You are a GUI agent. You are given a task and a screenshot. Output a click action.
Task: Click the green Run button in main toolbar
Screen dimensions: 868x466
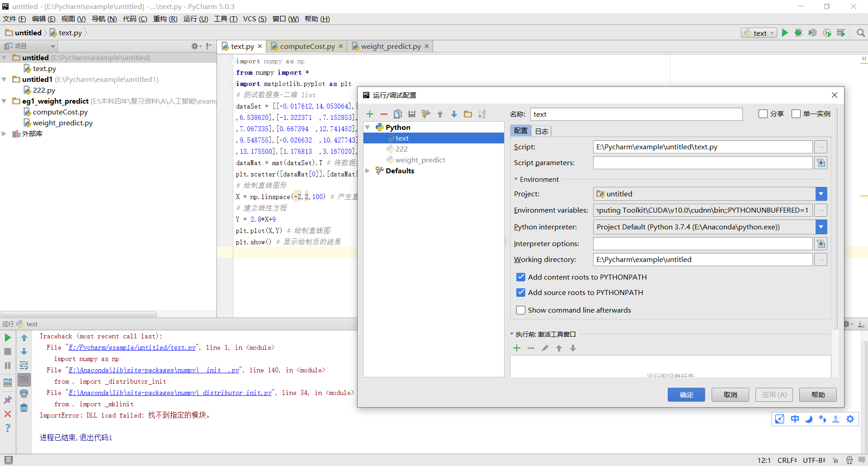click(x=785, y=33)
